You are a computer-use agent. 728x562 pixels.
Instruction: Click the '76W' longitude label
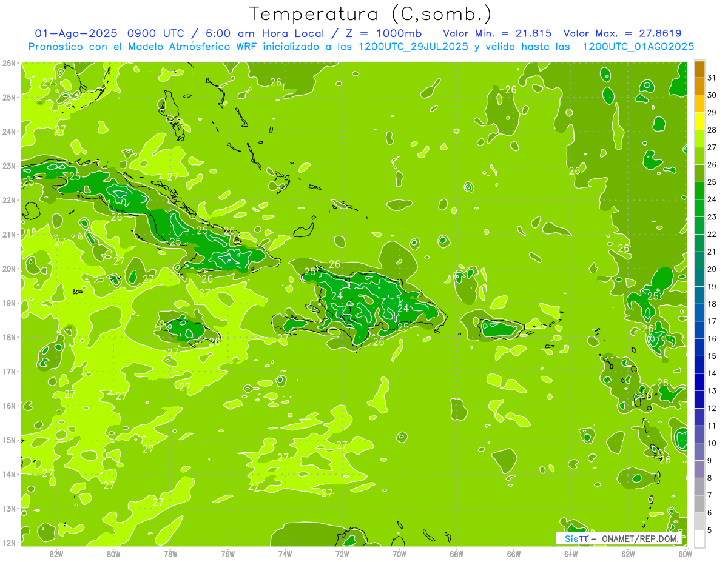(x=227, y=554)
